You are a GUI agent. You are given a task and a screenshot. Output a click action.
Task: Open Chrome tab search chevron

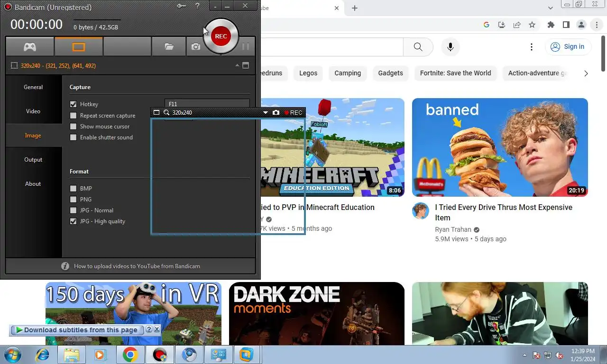[551, 8]
